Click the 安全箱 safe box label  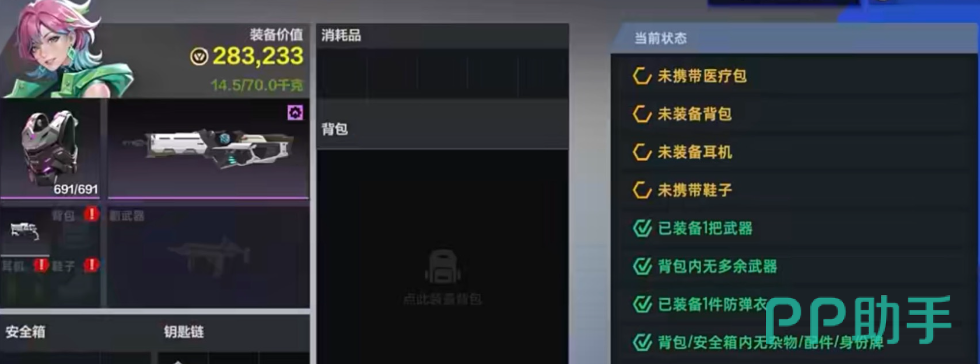tap(26, 332)
